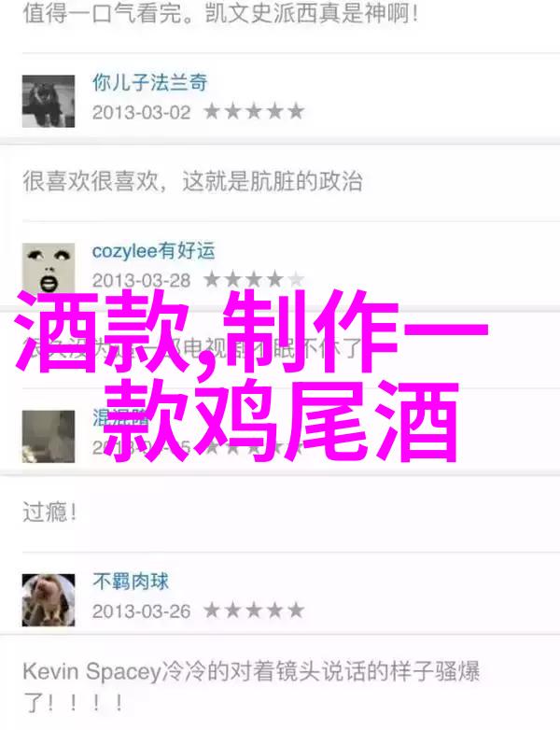Open the gray avatar above the 过瘾 review
560x730 pixels.
tap(49, 436)
